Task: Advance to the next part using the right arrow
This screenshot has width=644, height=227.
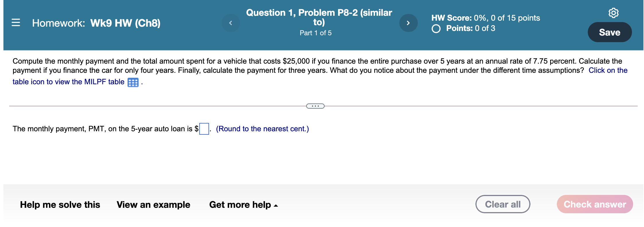Action: click(x=408, y=23)
